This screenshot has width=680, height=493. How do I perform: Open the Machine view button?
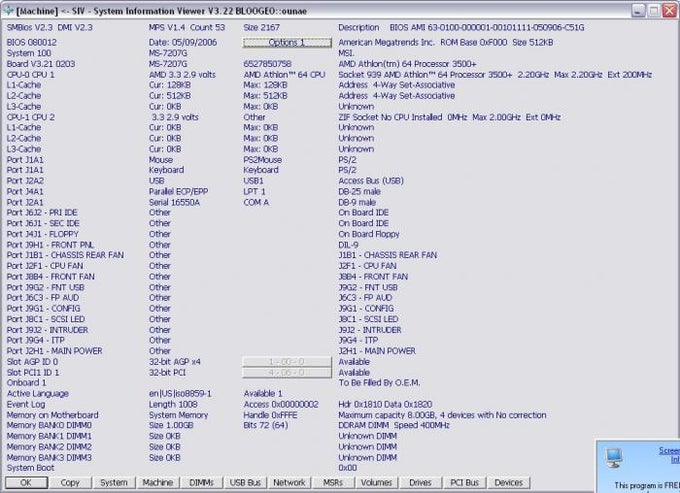click(x=158, y=483)
